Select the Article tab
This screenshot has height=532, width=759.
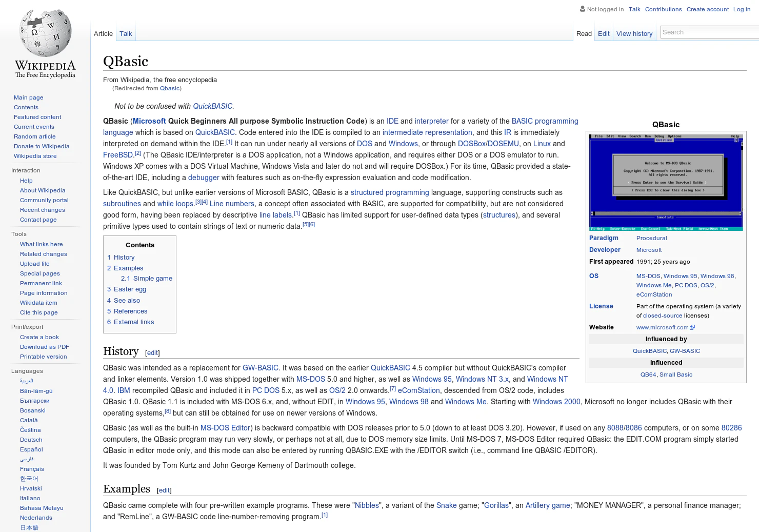[x=103, y=34]
